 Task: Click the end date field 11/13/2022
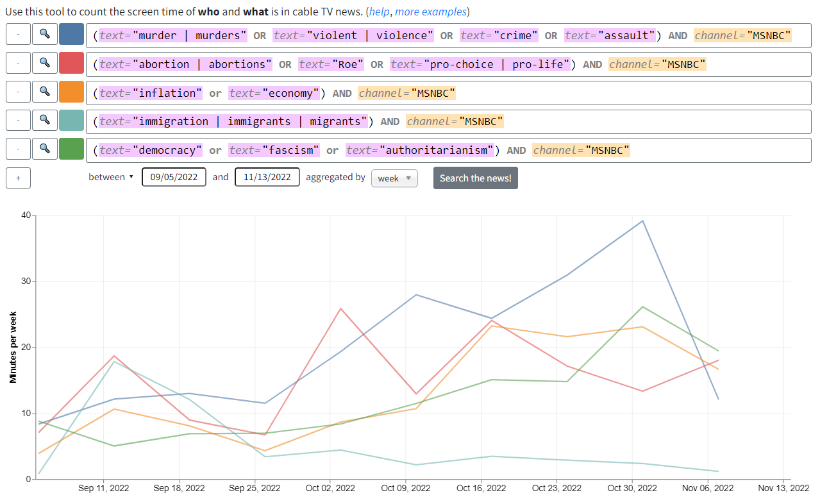click(x=267, y=177)
